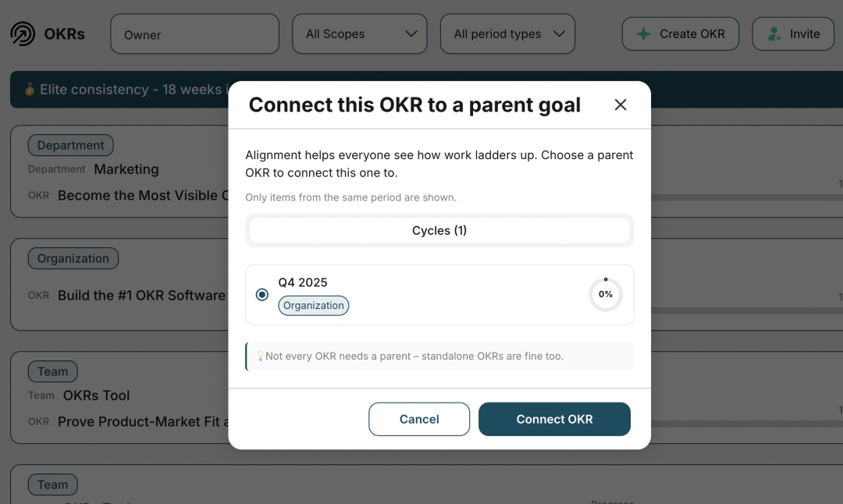Click the chevron arrow in All Scopes
This screenshot has height=504, width=843.
click(411, 34)
